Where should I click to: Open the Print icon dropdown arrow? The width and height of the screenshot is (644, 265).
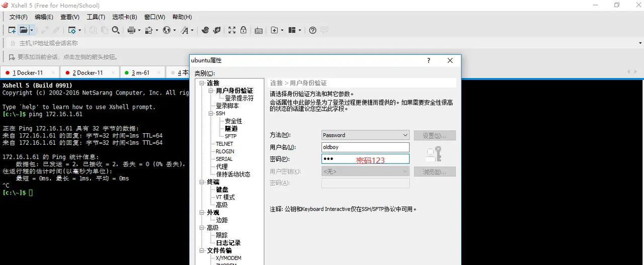coord(139,30)
